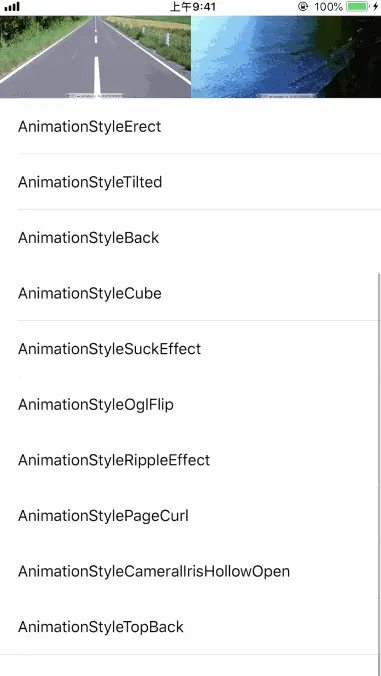381x676 pixels.
Task: Choose the AnimationStyleCube option
Action: point(190,293)
